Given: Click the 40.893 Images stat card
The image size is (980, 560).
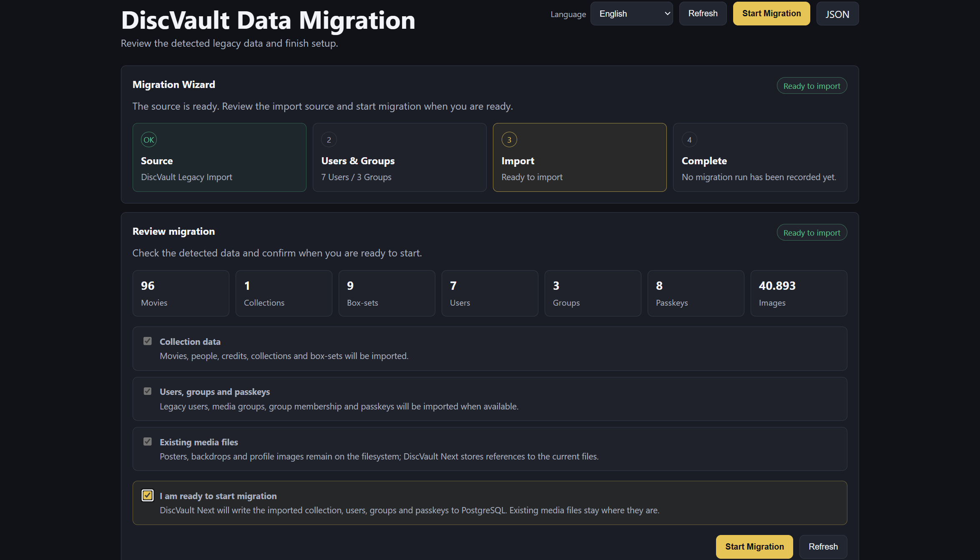Looking at the screenshot, I should (799, 293).
